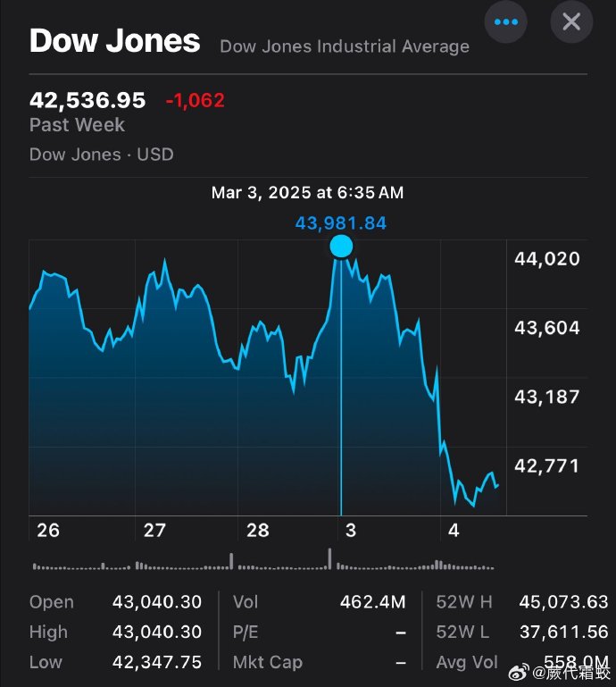The height and width of the screenshot is (687, 616).
Task: Tap the blue scrubber dot on the chart
Action: click(341, 247)
